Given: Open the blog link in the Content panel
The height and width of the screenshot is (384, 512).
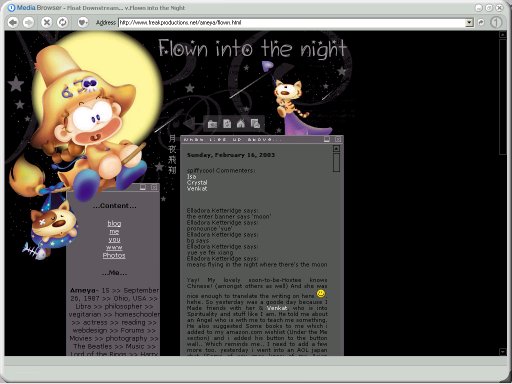Looking at the screenshot, I should (114, 223).
